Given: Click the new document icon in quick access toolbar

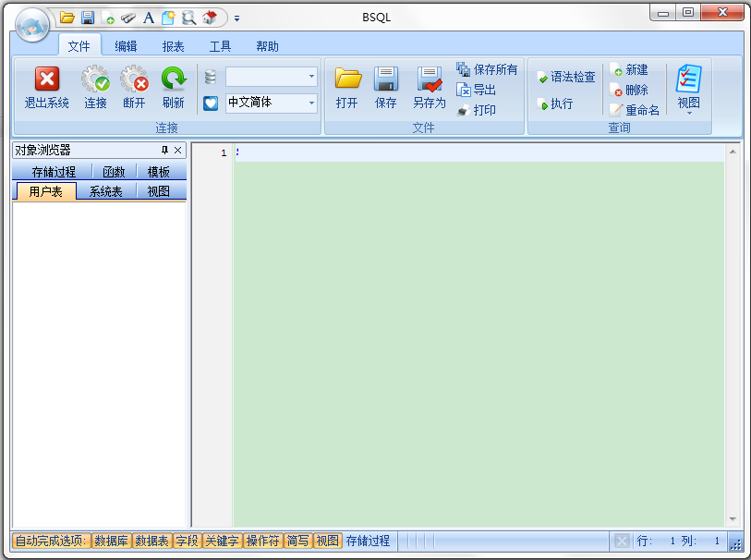Looking at the screenshot, I should click(x=108, y=18).
